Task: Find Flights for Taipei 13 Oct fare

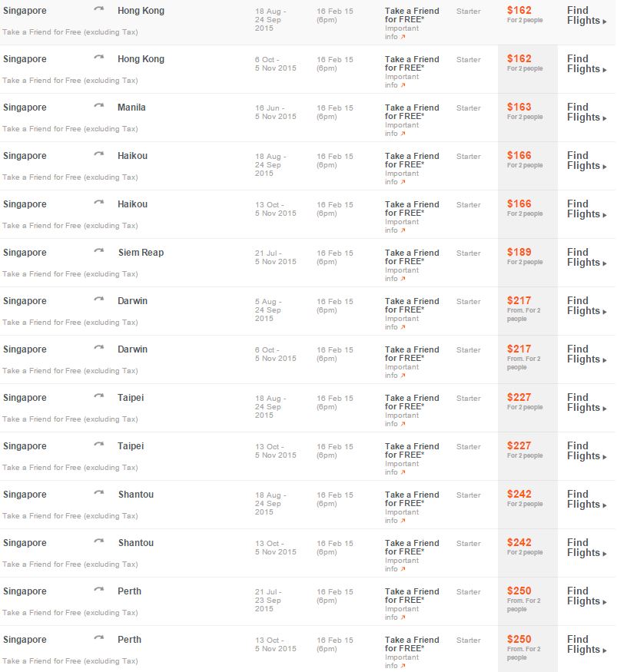Action: coord(586,452)
